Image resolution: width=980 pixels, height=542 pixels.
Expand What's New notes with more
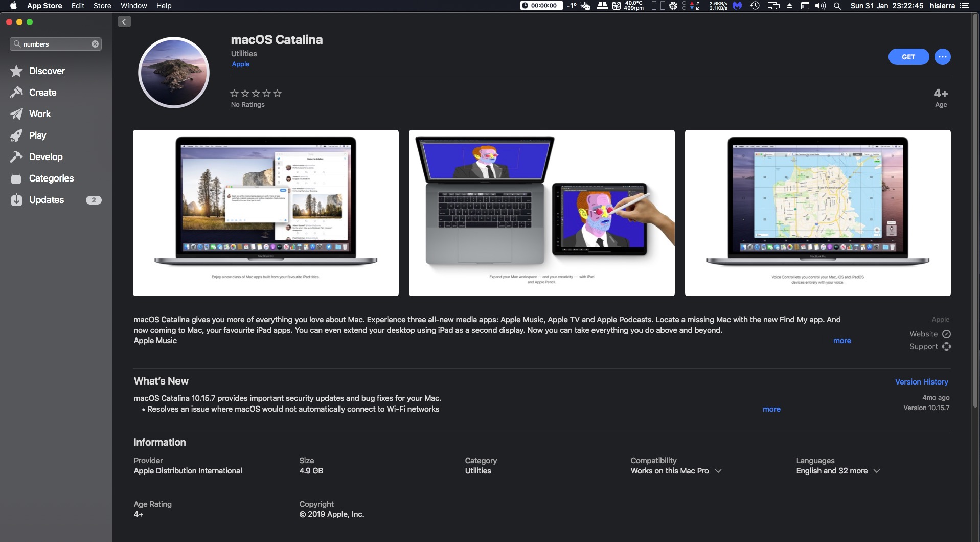(x=771, y=409)
